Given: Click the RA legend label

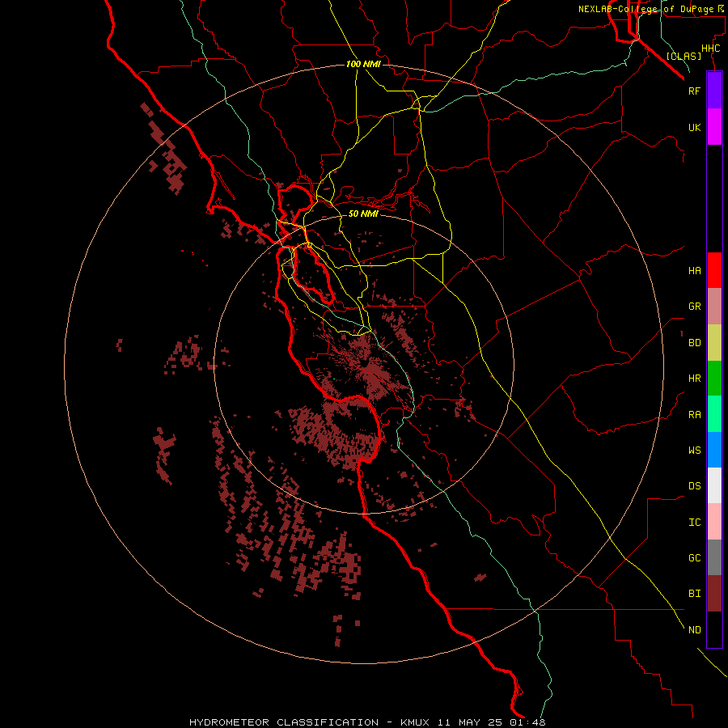Looking at the screenshot, I should (x=694, y=414).
